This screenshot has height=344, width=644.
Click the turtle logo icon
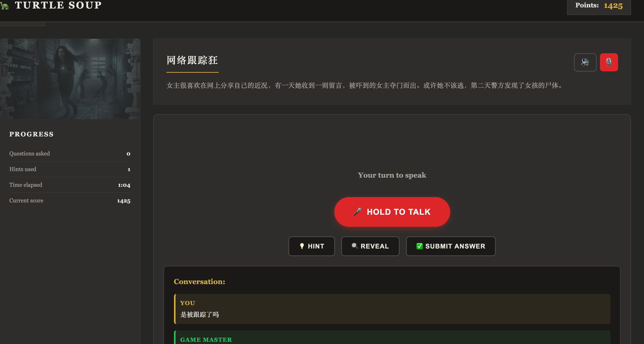4,6
